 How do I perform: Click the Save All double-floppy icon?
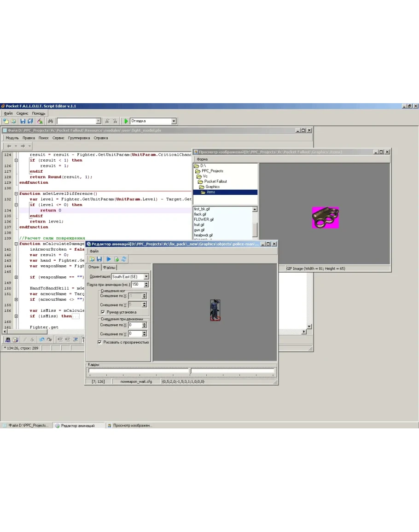coord(30,121)
